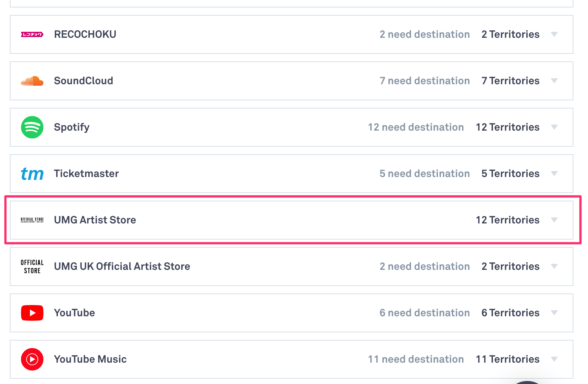Screen dimensions: 588x384
Task: Select 12 Territories on UMG Artist Store
Action: tap(507, 220)
